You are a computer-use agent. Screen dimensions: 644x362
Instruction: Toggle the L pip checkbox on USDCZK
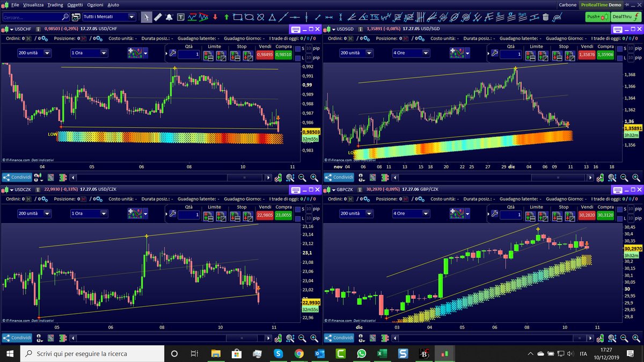298,218
